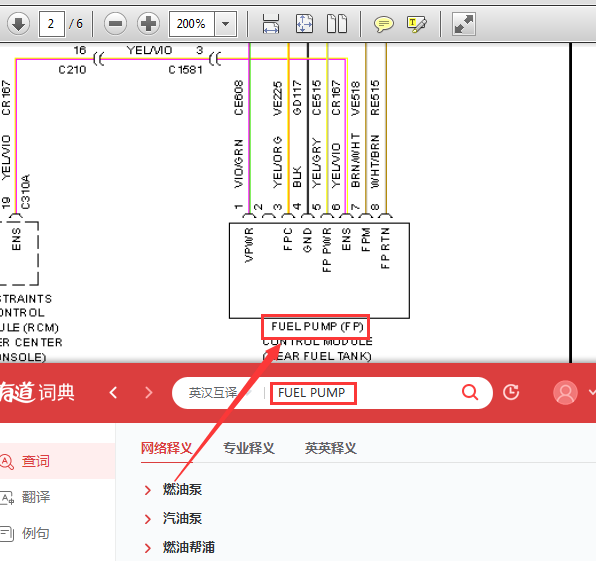The height and width of the screenshot is (561, 596).
Task: Add a sticky note comment
Action: pos(384,24)
